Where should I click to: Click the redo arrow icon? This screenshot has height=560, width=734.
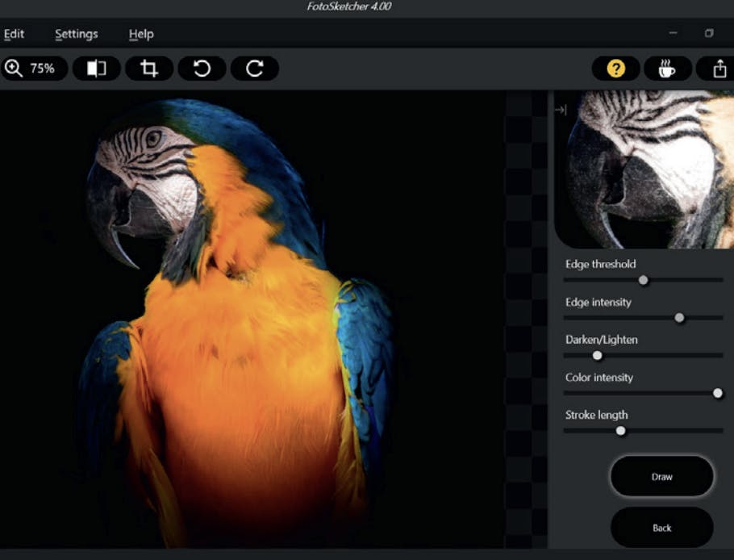click(x=255, y=69)
